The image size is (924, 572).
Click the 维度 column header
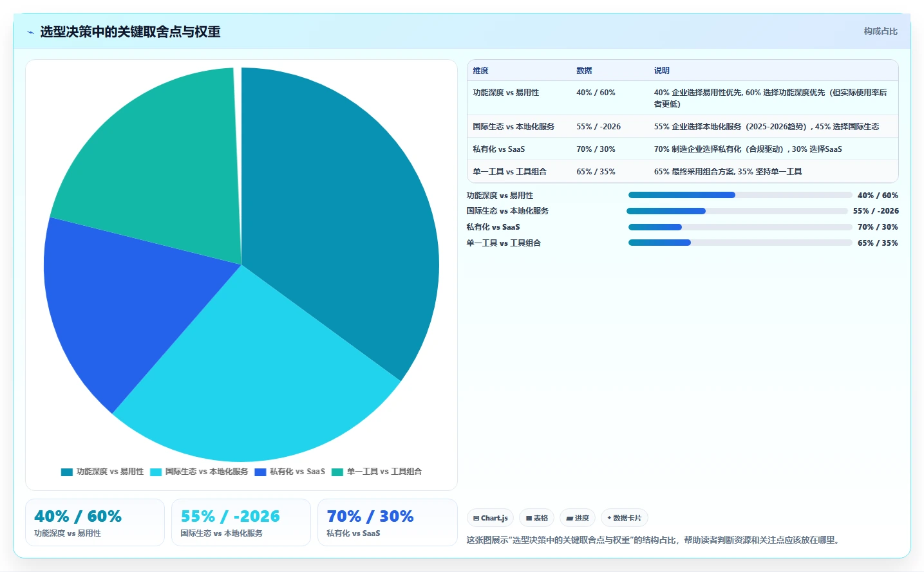[x=480, y=71]
